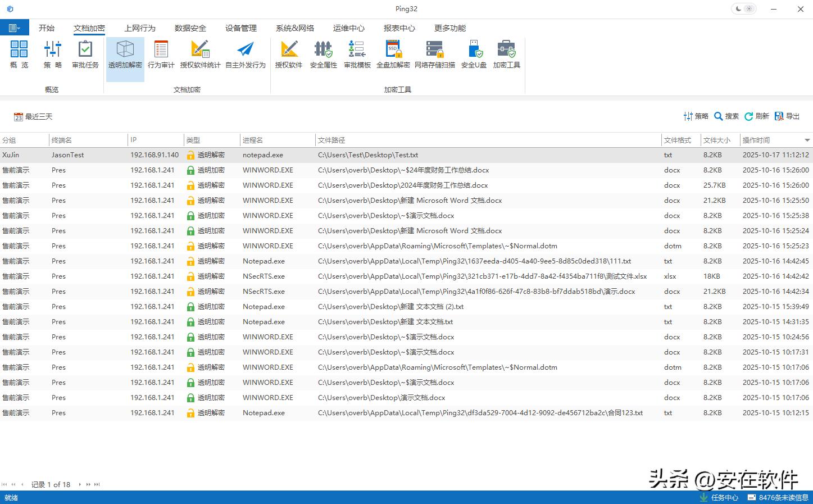
Task: Open the 行为审计 ribbon icon
Action: (x=161, y=55)
